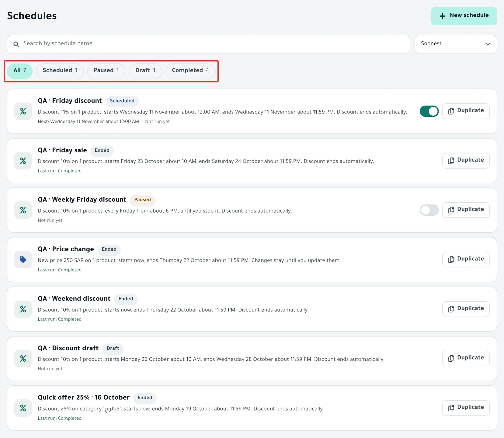The height and width of the screenshot is (438, 504).
Task: Open the QA · Weekly Friday discount title
Action: click(82, 200)
